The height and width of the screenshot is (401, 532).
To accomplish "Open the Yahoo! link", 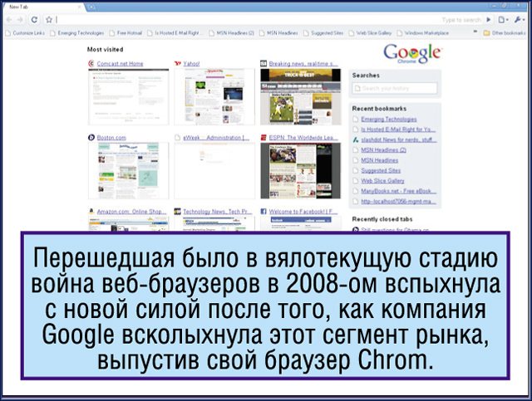I will [191, 64].
